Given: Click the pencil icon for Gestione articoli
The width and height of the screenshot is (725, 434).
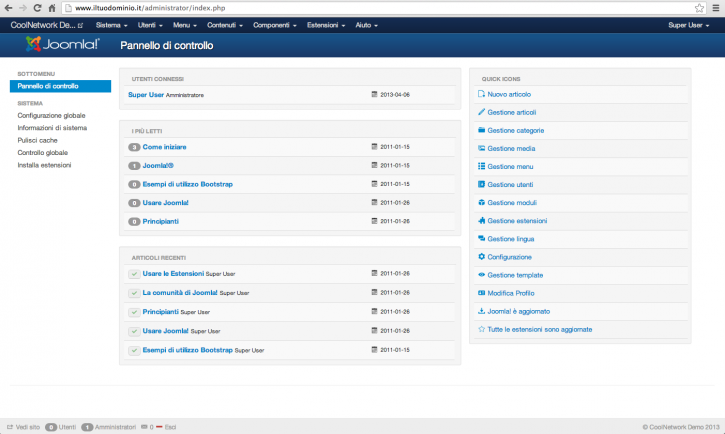Looking at the screenshot, I should pos(481,112).
